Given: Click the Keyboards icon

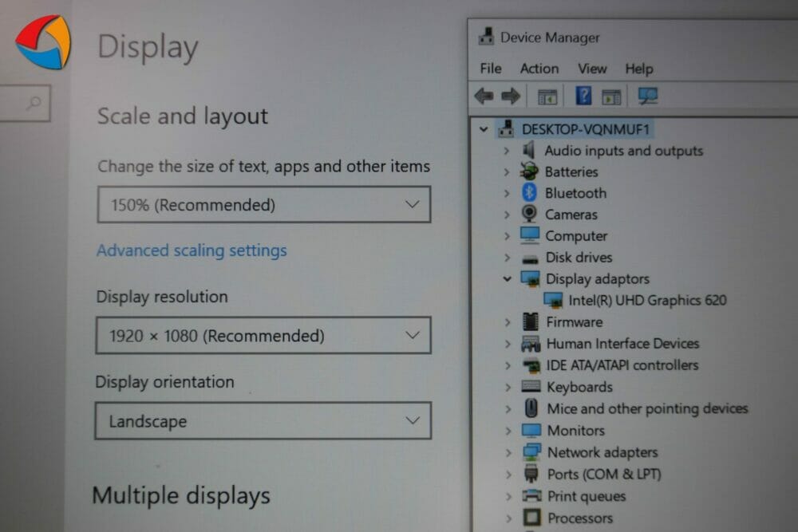Looking at the screenshot, I should tap(531, 386).
